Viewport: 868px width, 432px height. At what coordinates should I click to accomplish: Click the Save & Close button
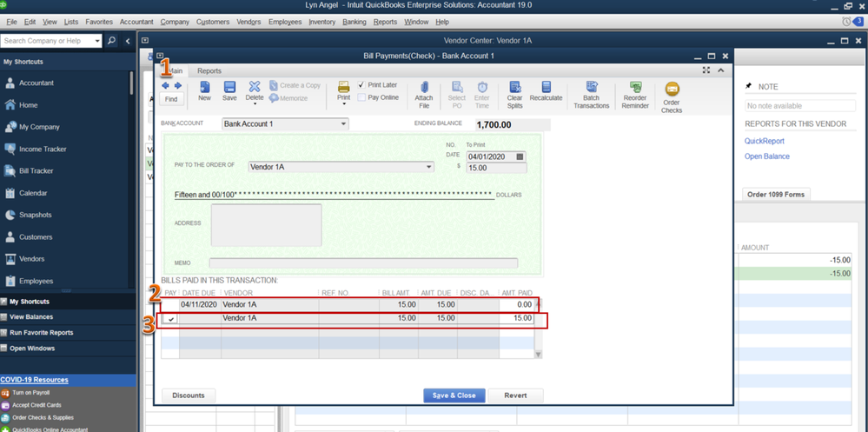click(454, 395)
